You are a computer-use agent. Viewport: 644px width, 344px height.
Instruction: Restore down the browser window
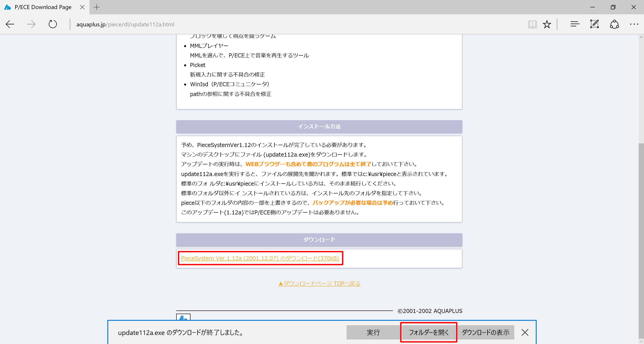[613, 7]
